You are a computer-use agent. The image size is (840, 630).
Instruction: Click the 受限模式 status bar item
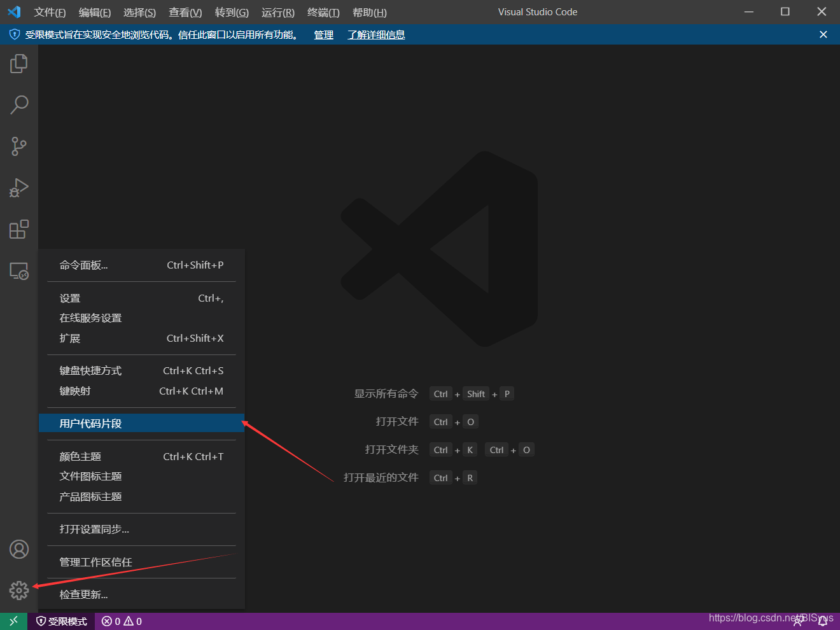(x=62, y=621)
